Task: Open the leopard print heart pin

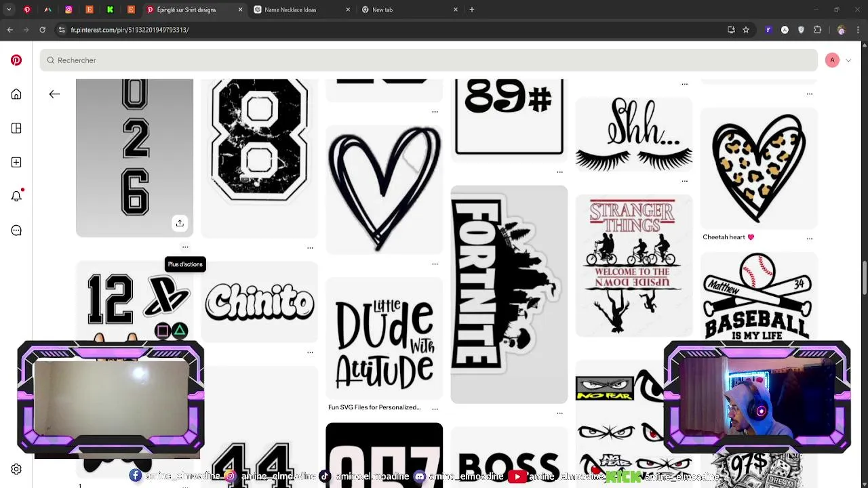Action: click(x=759, y=169)
